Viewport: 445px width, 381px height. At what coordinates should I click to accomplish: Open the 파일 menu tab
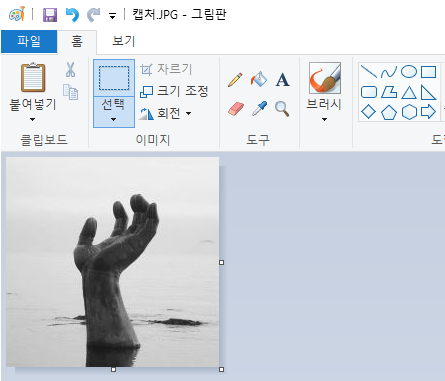click(x=29, y=41)
